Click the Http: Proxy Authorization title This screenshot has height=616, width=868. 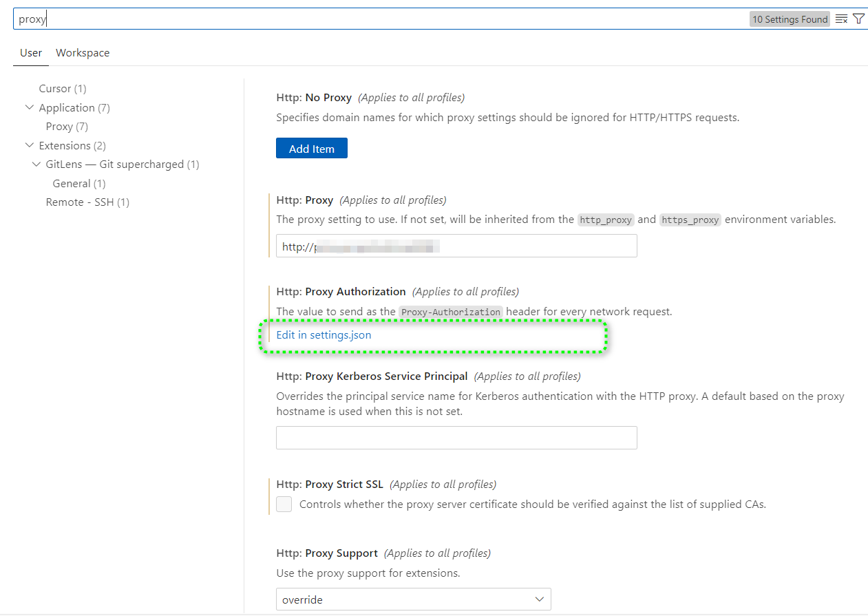pyautogui.click(x=341, y=292)
